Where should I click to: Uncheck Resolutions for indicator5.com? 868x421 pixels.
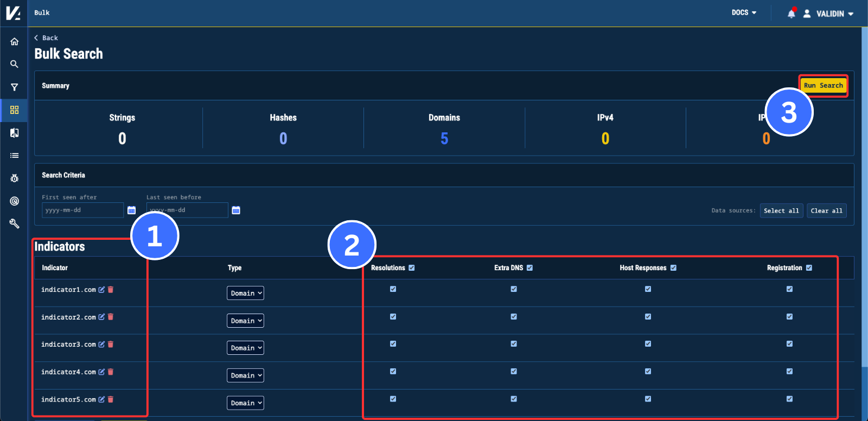point(393,399)
